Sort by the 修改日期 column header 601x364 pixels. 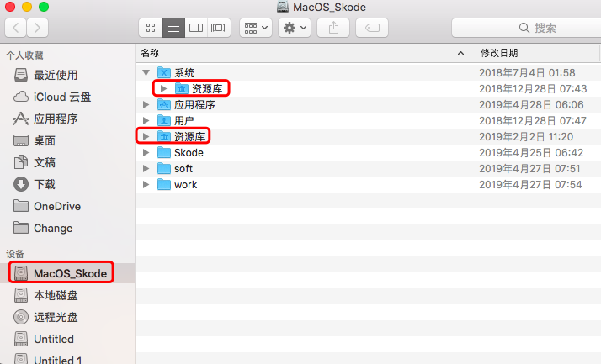point(535,53)
